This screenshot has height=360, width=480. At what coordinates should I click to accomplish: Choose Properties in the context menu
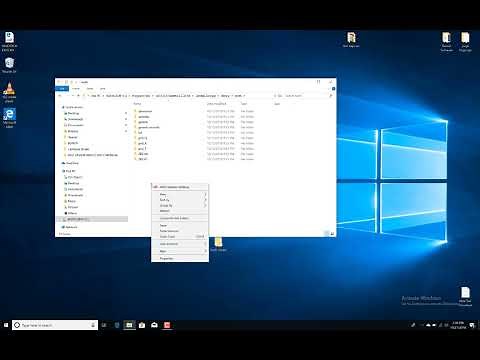(x=180, y=258)
